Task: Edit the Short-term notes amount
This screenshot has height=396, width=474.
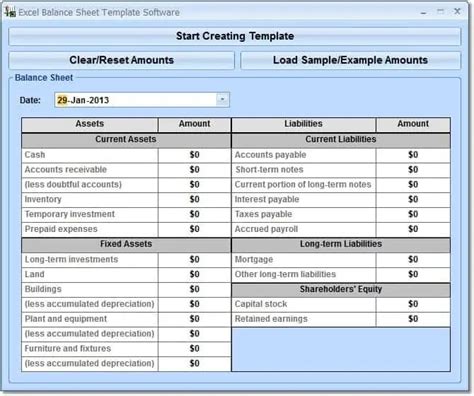Action: [x=413, y=170]
